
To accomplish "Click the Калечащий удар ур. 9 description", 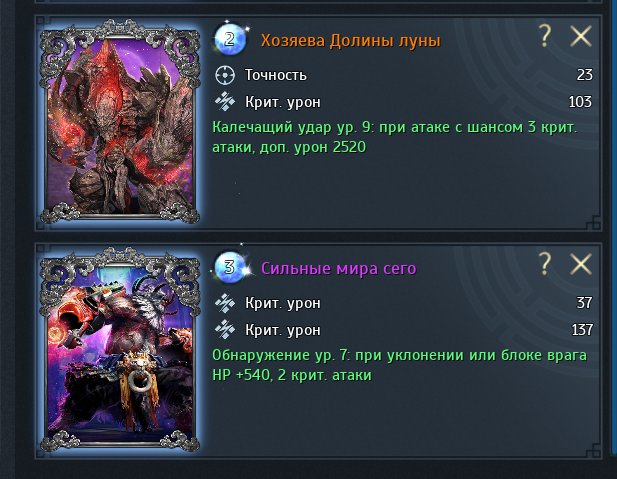I will point(395,137).
